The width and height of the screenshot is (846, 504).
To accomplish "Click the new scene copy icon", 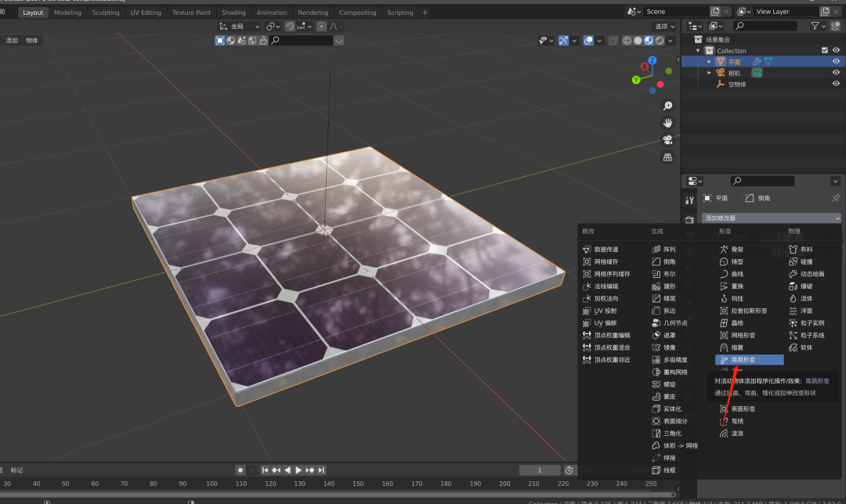I will [715, 11].
